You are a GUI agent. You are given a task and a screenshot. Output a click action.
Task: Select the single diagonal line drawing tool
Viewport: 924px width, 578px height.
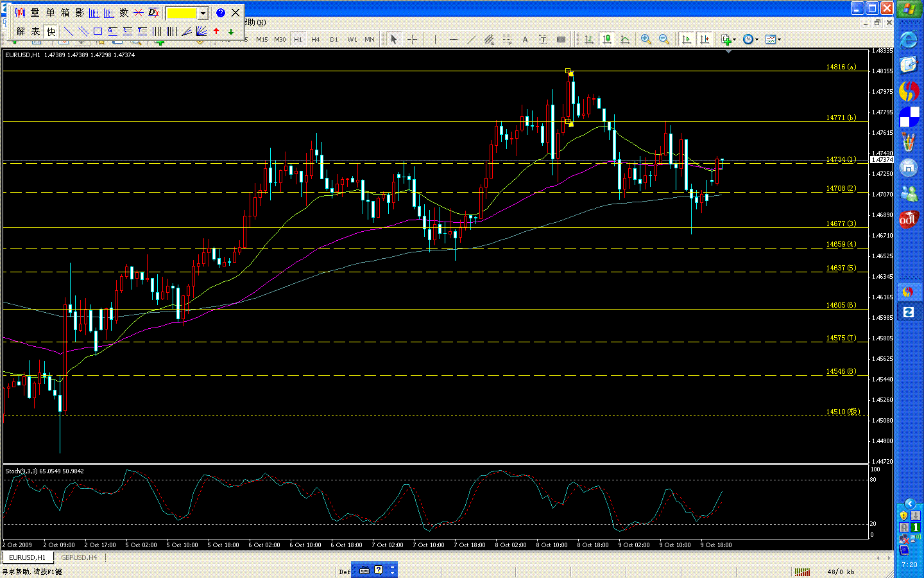[69, 31]
